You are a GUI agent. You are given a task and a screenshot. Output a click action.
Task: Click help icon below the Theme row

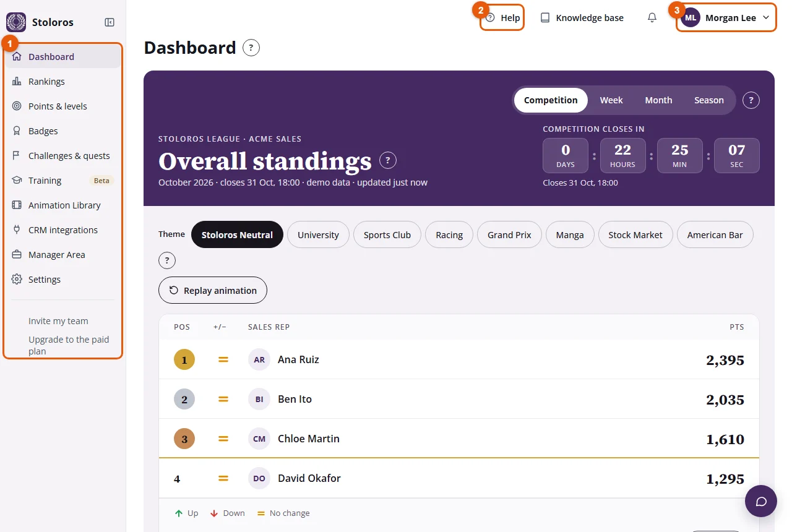point(167,260)
